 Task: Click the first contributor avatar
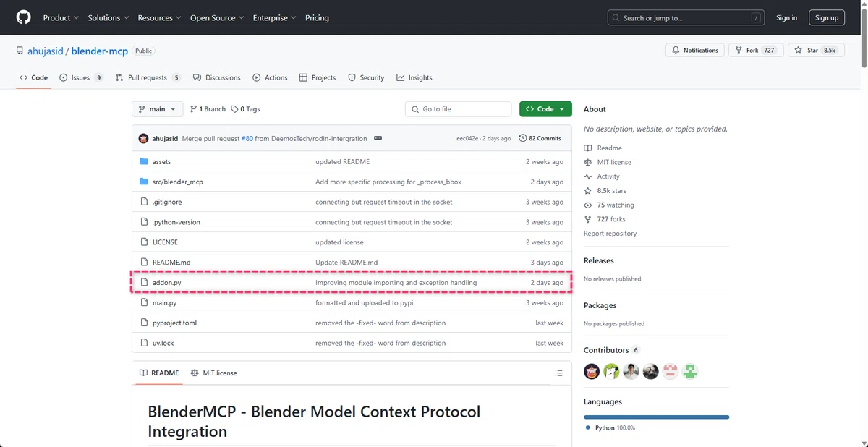point(592,372)
